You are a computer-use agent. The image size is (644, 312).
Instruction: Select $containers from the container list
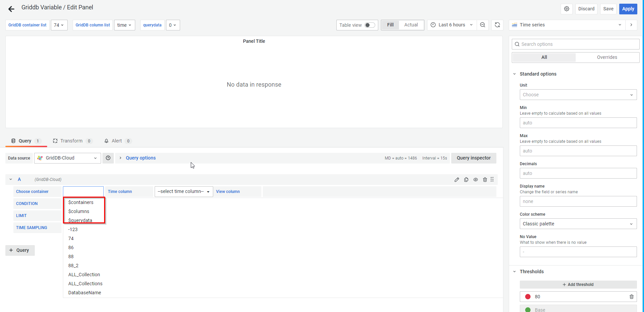(x=81, y=203)
